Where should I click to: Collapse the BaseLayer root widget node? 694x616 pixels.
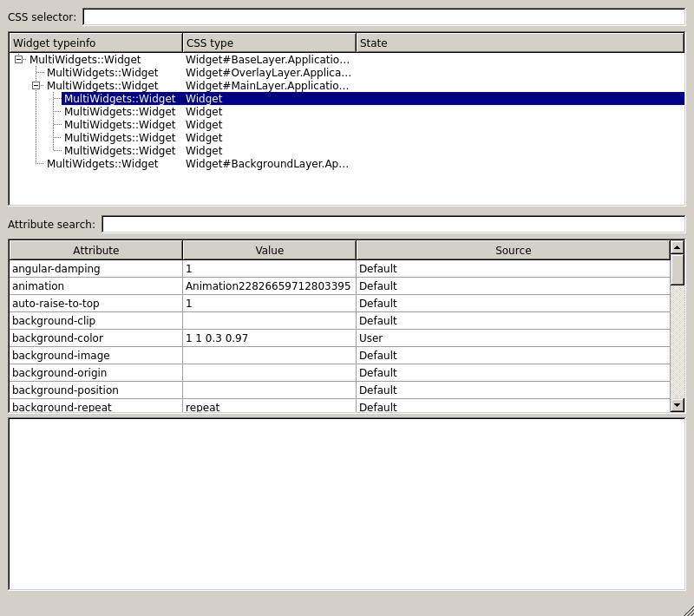point(18,59)
